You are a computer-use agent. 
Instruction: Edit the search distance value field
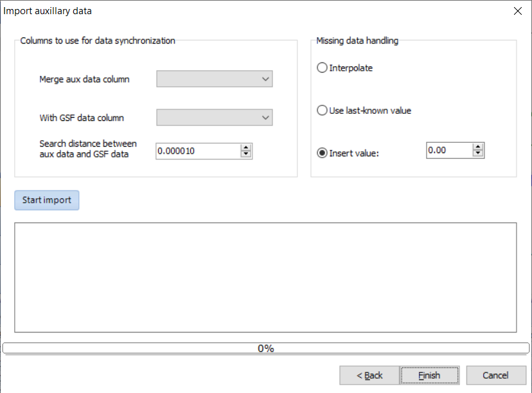[196, 151]
